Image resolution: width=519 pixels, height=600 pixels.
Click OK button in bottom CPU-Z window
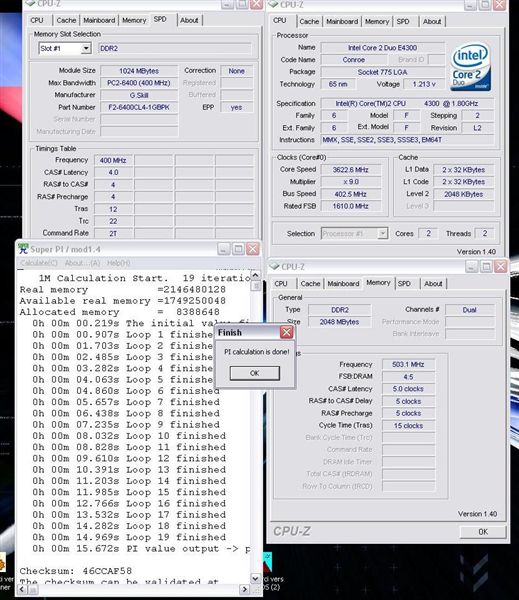(x=483, y=532)
